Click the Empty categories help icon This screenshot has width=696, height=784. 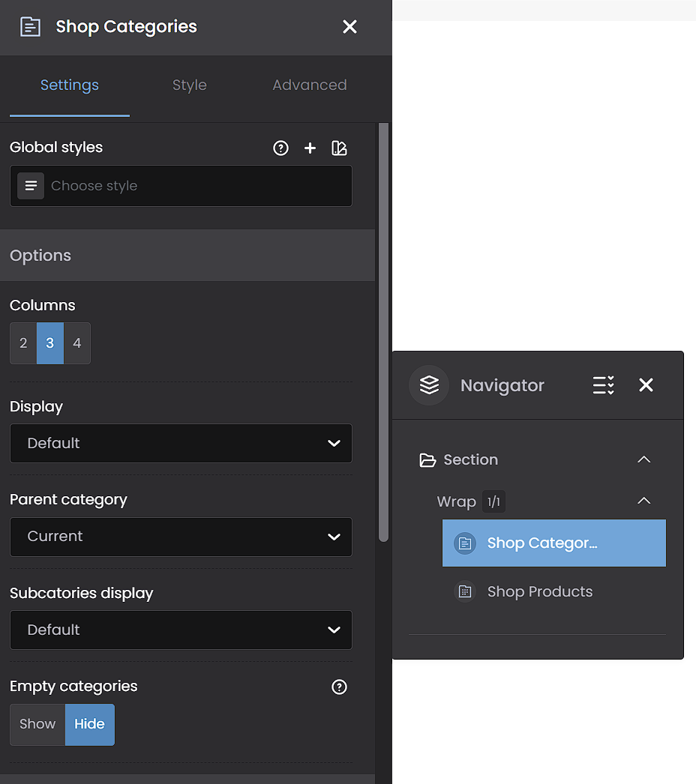point(339,687)
